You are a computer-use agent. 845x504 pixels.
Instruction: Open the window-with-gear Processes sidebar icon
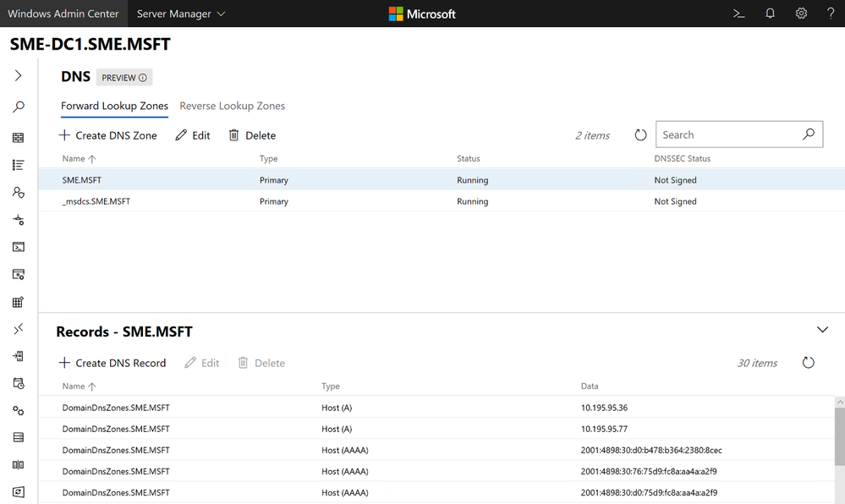pos(19,274)
